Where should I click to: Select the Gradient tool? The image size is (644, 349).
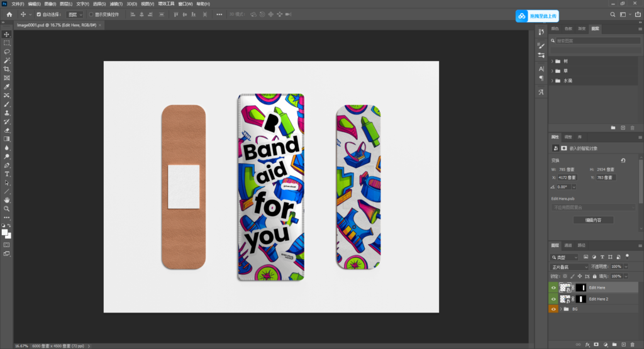[x=6, y=139]
